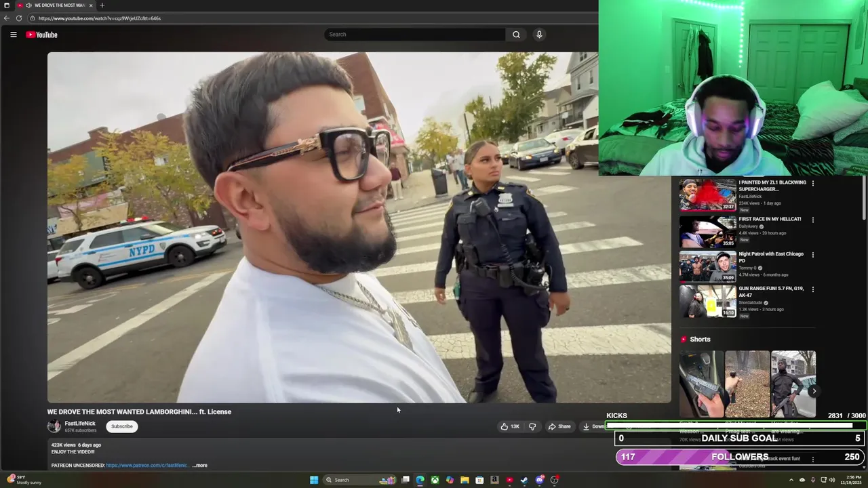Focus the YouTube search box
868x488 pixels.
click(x=415, y=35)
